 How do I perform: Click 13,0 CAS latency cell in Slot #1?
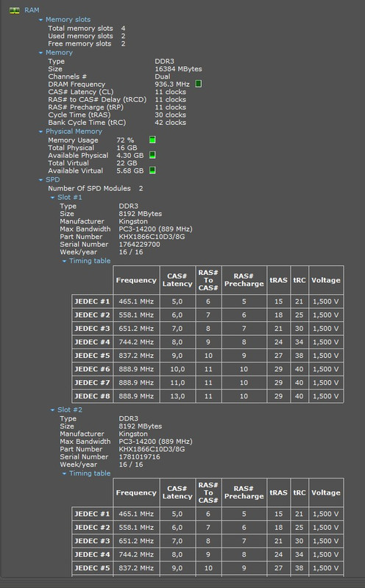click(177, 396)
